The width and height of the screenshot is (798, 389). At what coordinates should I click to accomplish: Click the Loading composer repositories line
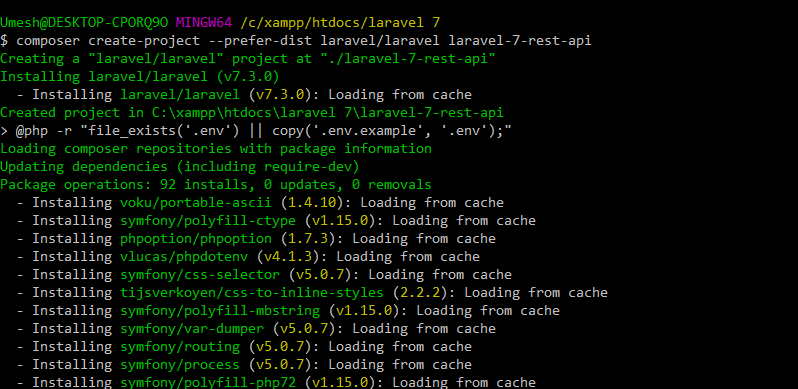[x=216, y=149]
